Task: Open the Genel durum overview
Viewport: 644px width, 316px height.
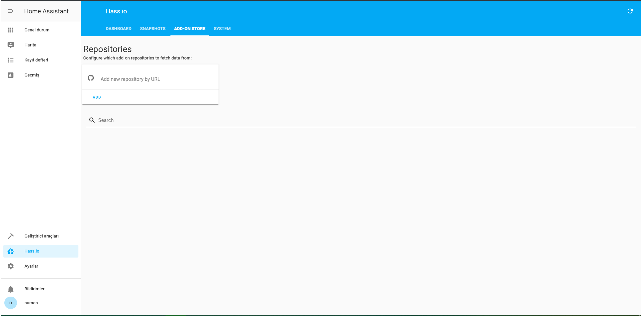Action: (37, 30)
